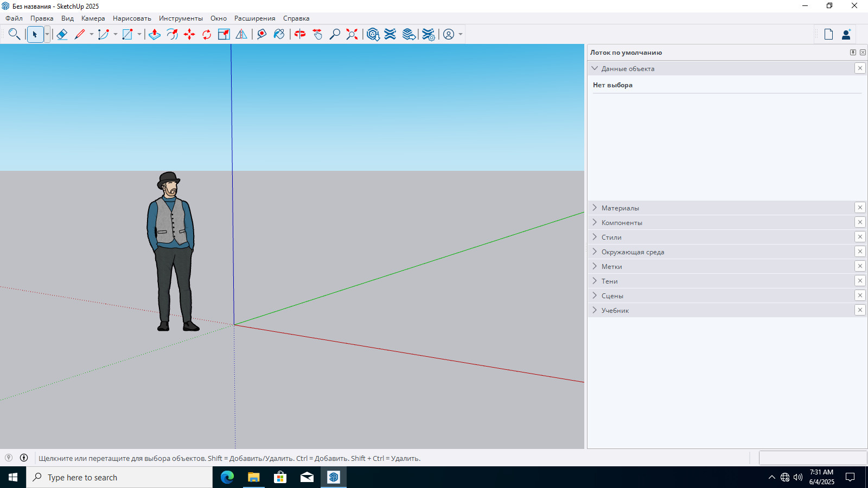Click the new document icon top right
This screenshot has width=868, height=488.
(x=828, y=34)
